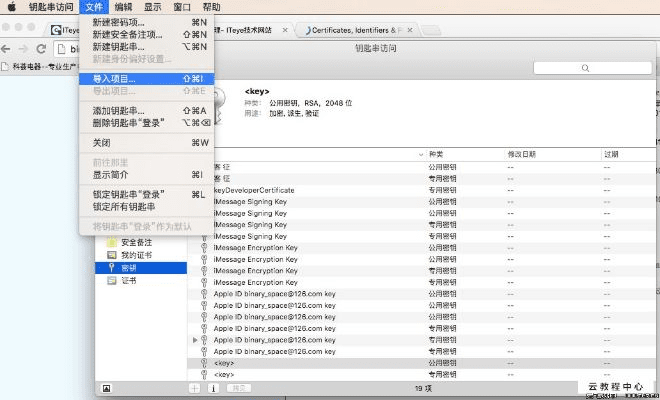Select the 密钥 (Keys) category in sidebar

[129, 268]
